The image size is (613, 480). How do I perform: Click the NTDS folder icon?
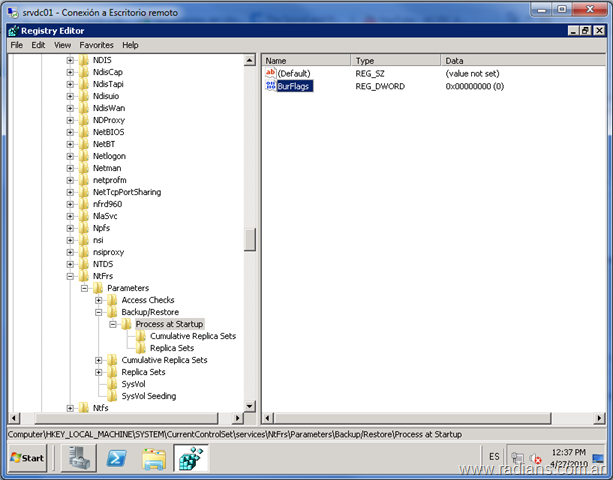84,264
